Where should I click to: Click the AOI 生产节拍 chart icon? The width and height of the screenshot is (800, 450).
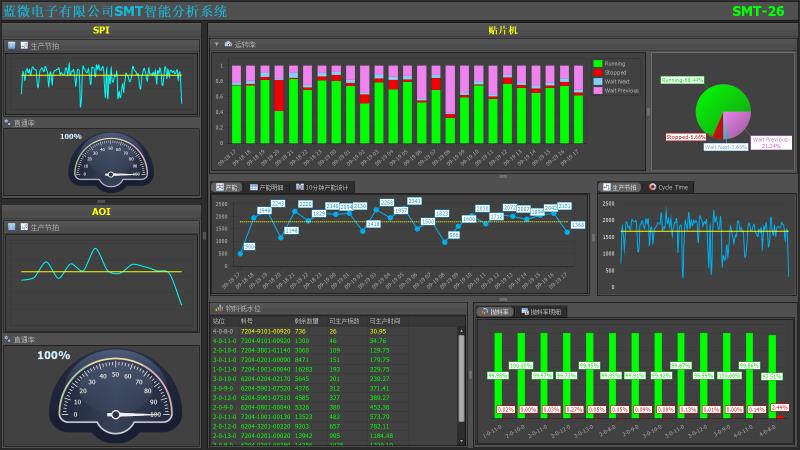pos(24,227)
